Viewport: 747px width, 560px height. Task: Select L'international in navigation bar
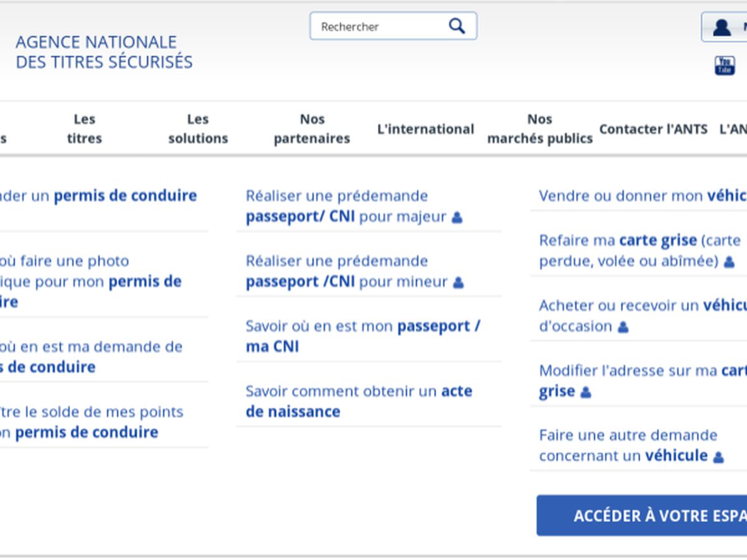click(x=426, y=129)
